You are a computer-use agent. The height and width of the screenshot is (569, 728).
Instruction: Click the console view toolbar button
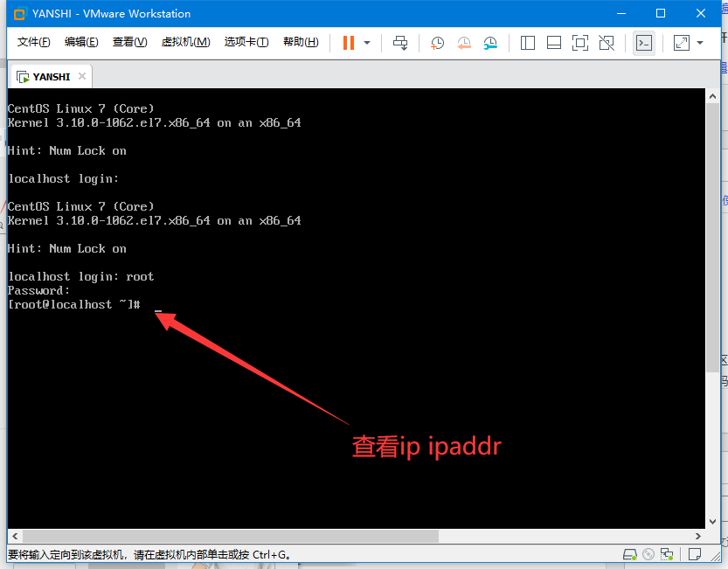644,43
